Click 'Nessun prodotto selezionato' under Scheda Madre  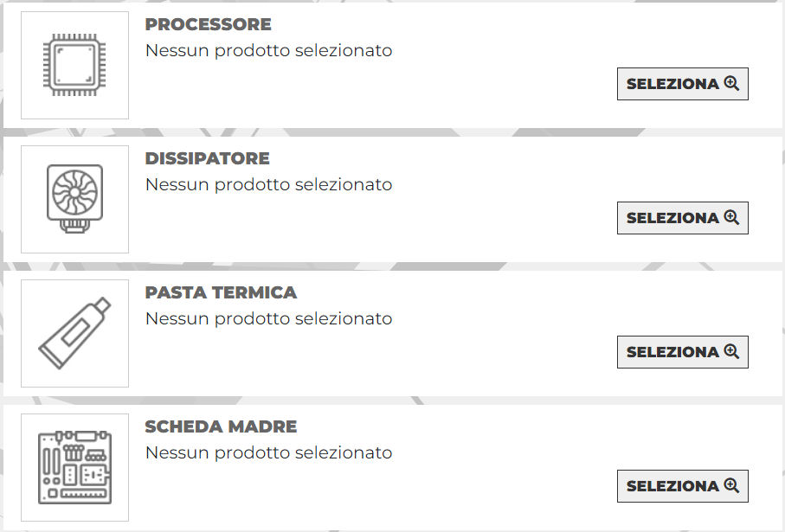click(x=268, y=453)
